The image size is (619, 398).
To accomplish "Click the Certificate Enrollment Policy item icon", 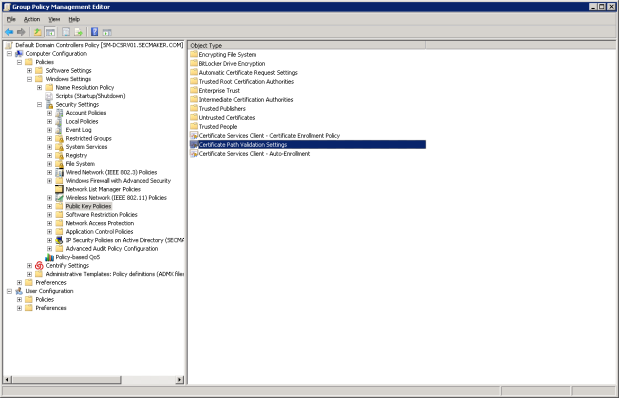I will coord(194,135).
